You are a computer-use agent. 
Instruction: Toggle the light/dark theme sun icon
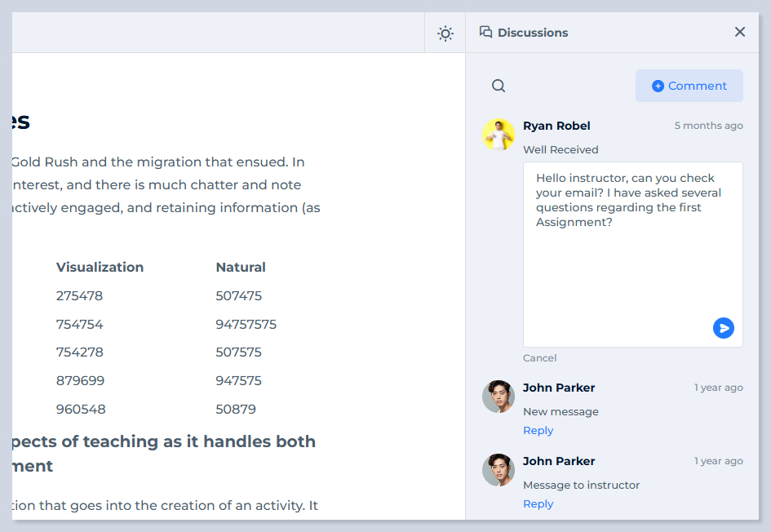(445, 33)
